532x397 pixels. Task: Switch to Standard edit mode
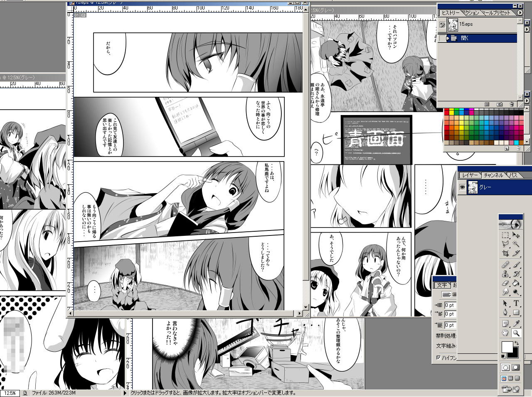(x=505, y=367)
